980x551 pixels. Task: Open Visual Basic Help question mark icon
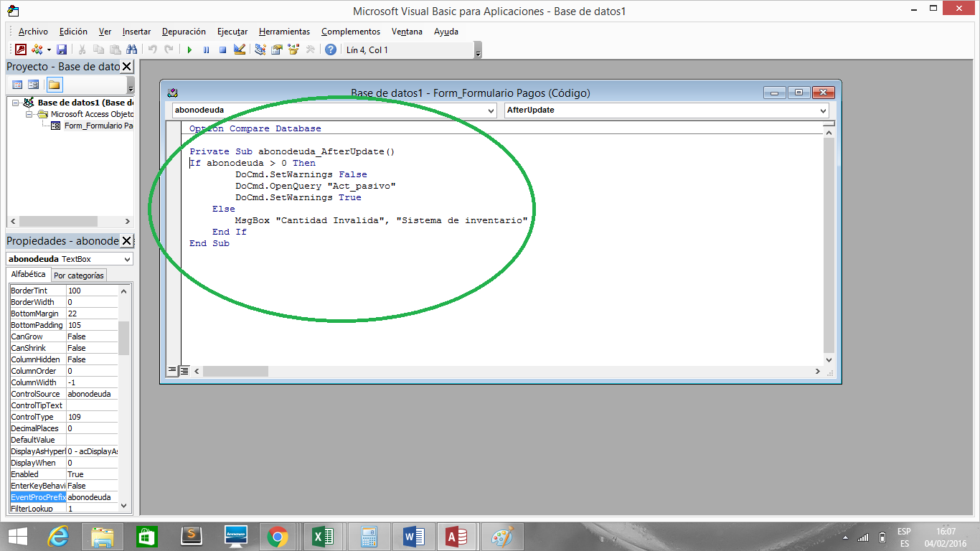(331, 50)
